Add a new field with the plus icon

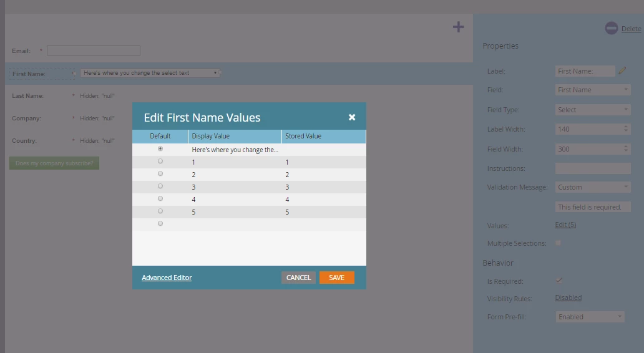click(459, 27)
